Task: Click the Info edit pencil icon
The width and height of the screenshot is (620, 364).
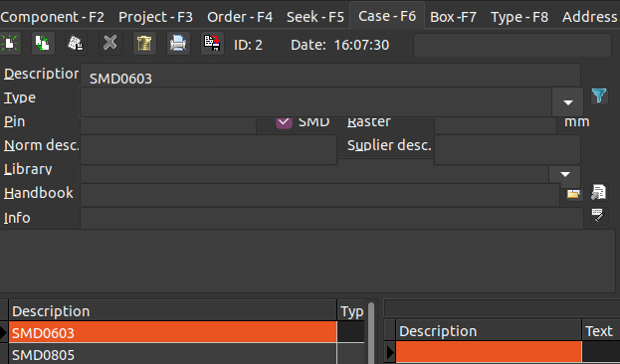Action: pyautogui.click(x=599, y=216)
